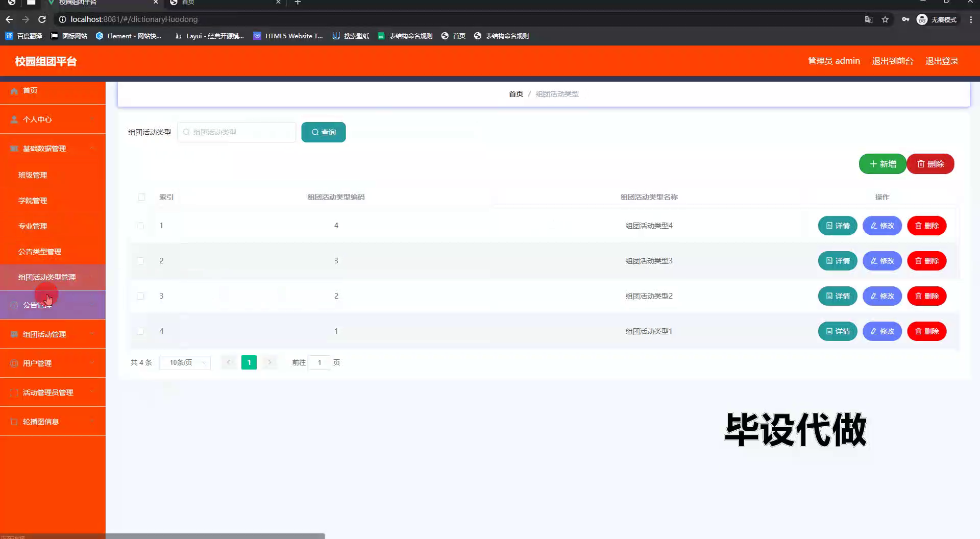980x539 pixels.
Task: Click 删除 for 组团活动类型4
Action: click(x=927, y=226)
